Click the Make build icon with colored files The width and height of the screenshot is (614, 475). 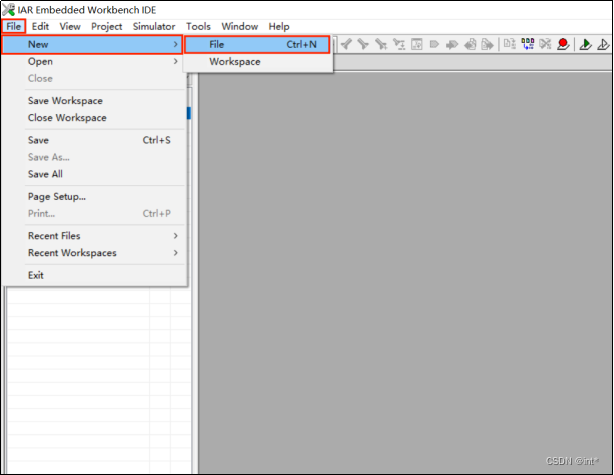pos(527,44)
